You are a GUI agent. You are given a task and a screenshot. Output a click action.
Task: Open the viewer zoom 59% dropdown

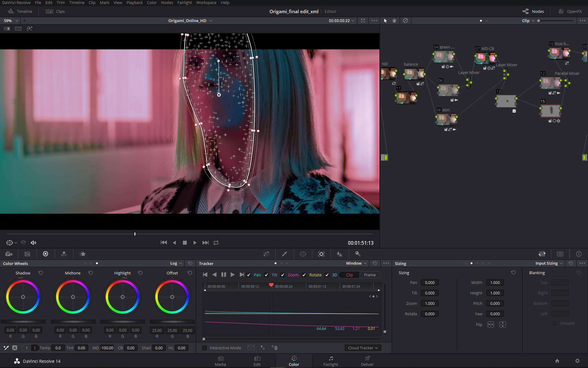pyautogui.click(x=11, y=21)
